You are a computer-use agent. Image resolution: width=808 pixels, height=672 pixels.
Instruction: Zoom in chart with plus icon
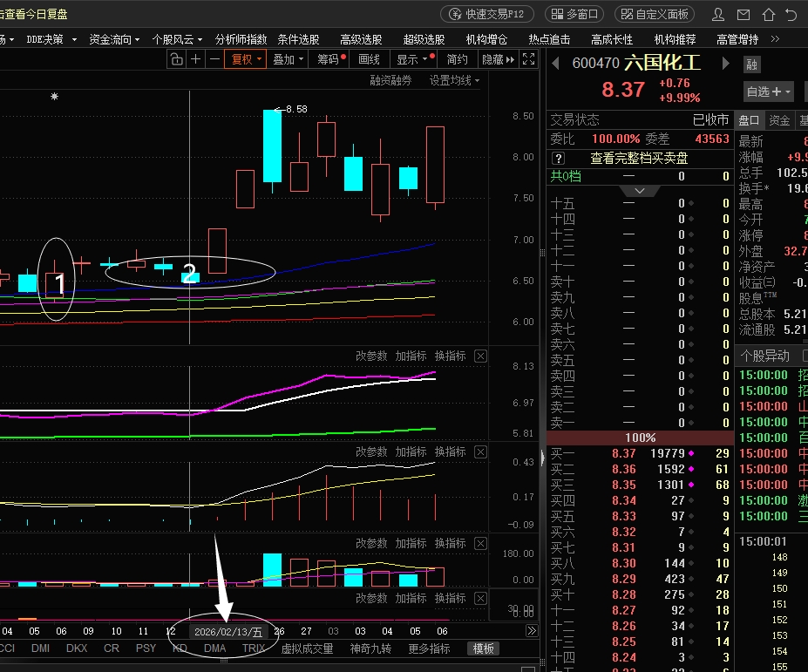point(195,59)
